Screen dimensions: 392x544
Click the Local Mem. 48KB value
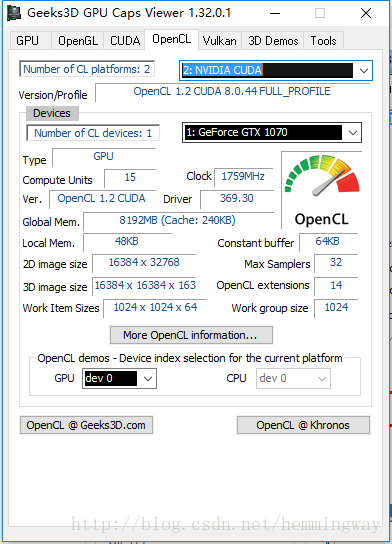tap(127, 242)
